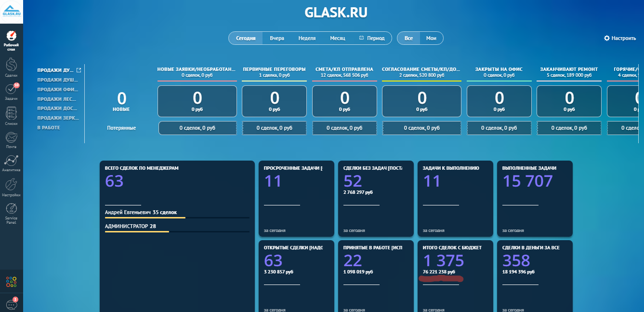Switch deals filter to Мои
The width and height of the screenshot is (644, 312).
click(431, 38)
